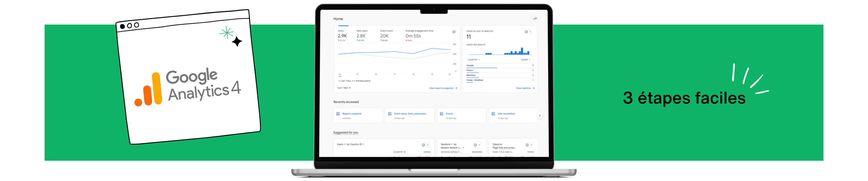Click the next arrow in Recently accessed carousel
868x181 pixels.
pos(539,116)
